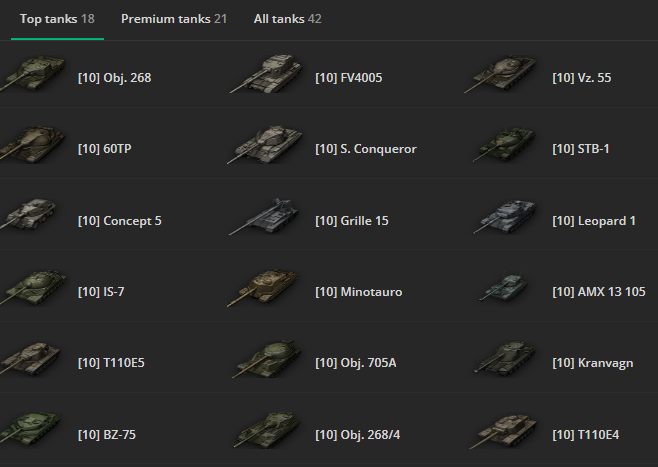Click the FV4005 tank icon
658x467 pixels.
pyautogui.click(x=266, y=74)
